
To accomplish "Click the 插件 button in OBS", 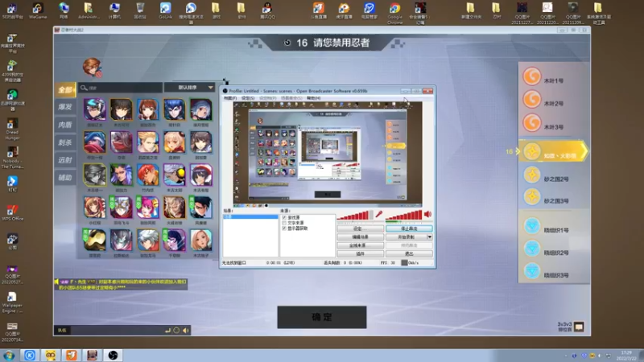I will 361,253.
